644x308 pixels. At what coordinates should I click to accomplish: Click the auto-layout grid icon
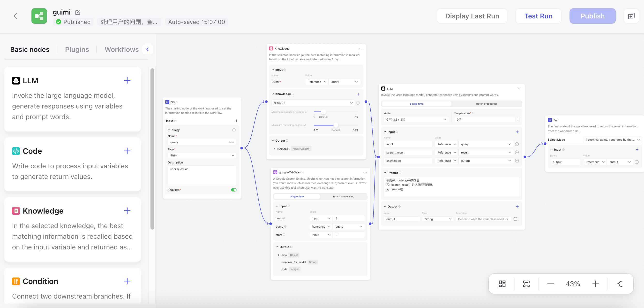pos(502,284)
